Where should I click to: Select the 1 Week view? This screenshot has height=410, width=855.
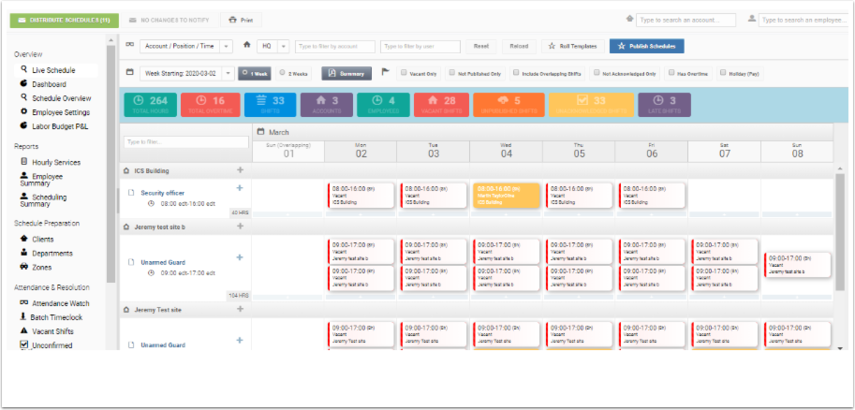[254, 73]
